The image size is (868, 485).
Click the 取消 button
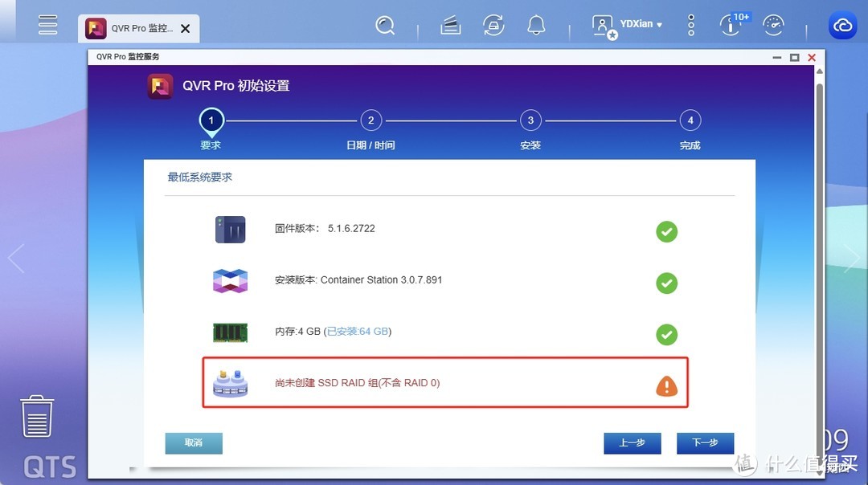tap(193, 442)
